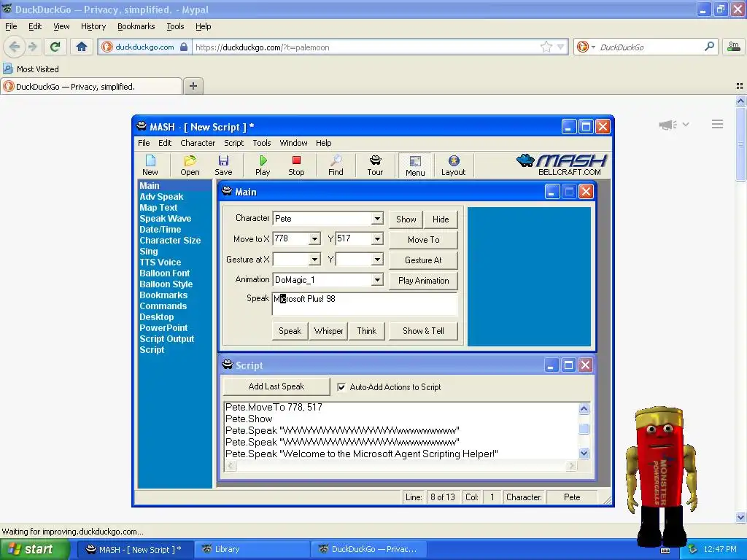This screenshot has height=560, width=747.
Task: Open the MASH Window menu
Action: (293, 143)
